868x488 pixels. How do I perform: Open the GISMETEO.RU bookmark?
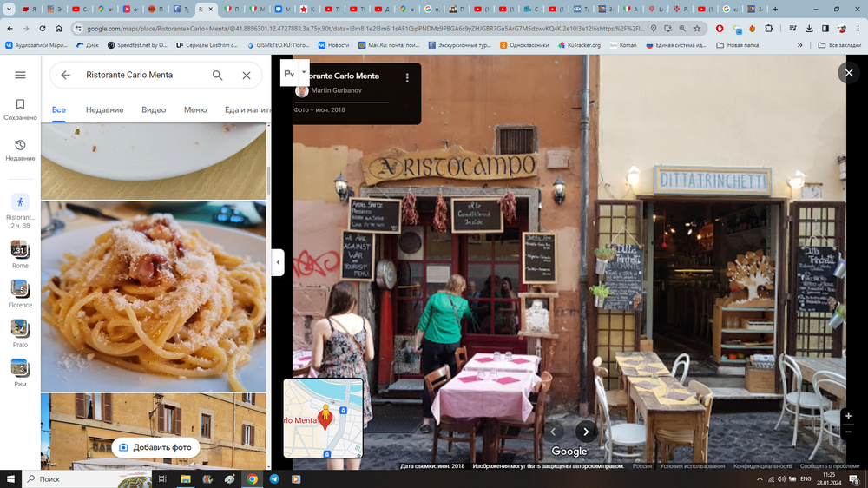(x=279, y=45)
